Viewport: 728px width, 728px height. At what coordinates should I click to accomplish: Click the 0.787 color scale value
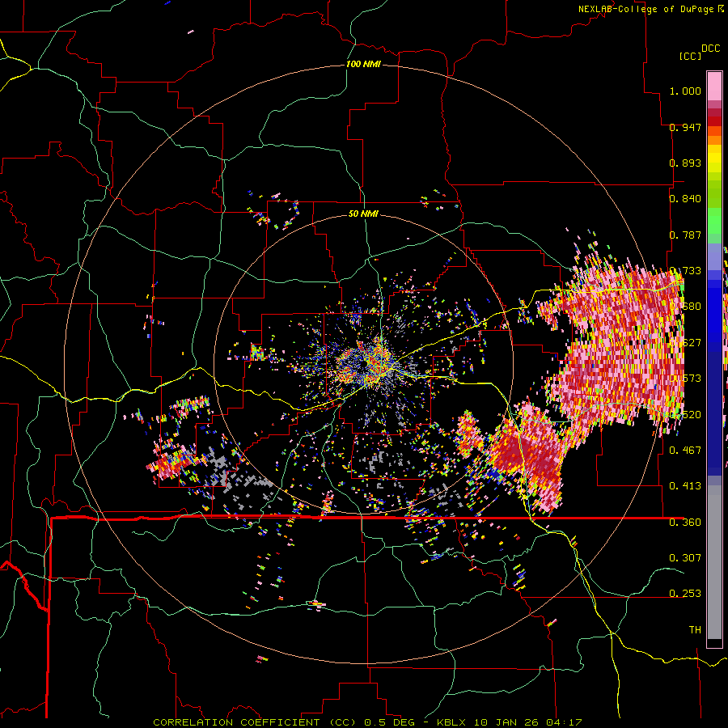point(685,235)
